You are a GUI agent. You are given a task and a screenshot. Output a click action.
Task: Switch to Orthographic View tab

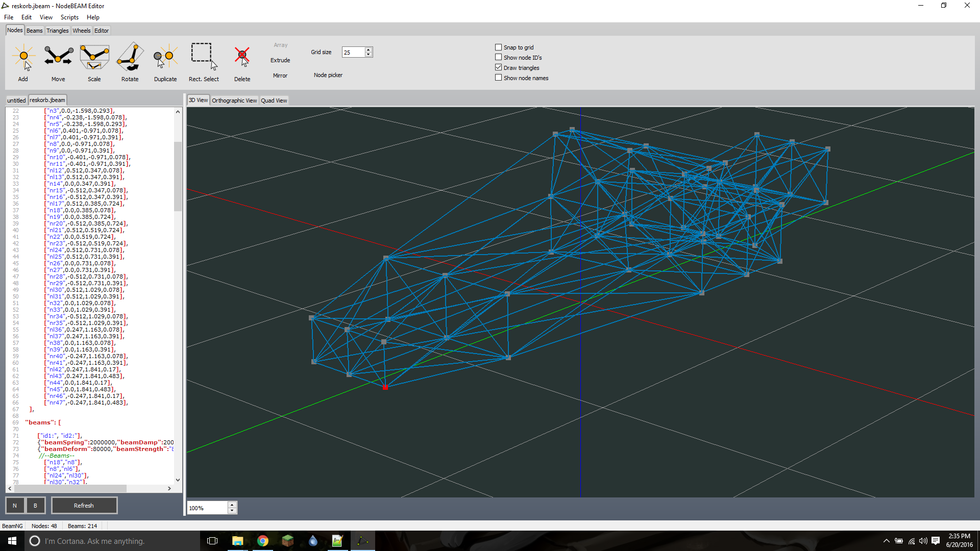(234, 101)
